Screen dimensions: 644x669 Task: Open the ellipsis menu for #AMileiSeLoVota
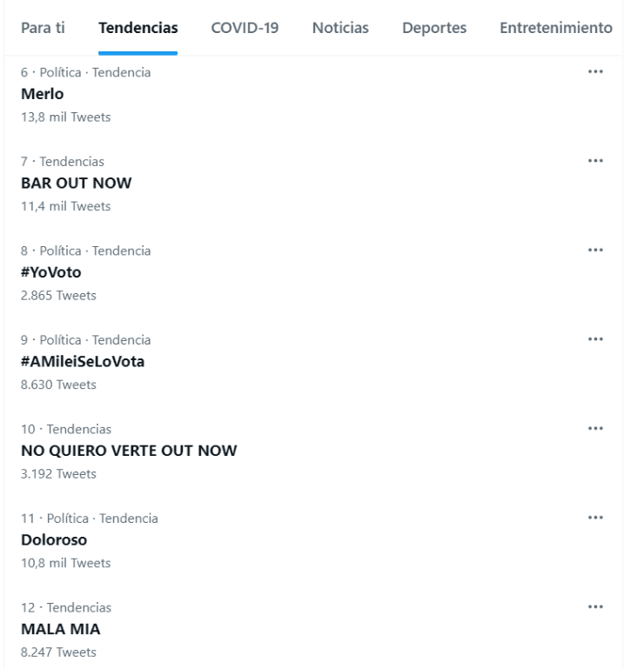[595, 339]
